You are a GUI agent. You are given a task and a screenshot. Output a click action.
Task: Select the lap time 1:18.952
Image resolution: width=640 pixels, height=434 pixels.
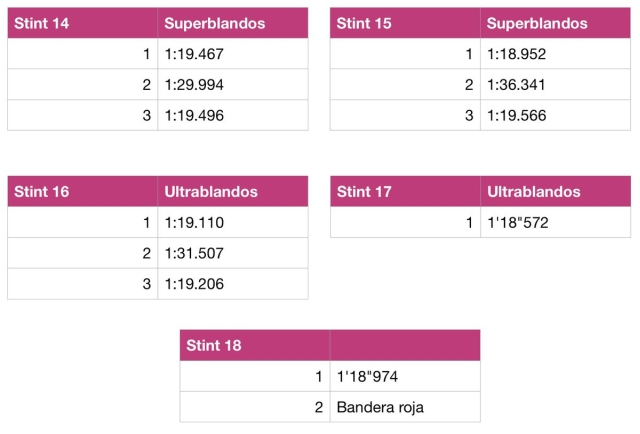(x=556, y=54)
